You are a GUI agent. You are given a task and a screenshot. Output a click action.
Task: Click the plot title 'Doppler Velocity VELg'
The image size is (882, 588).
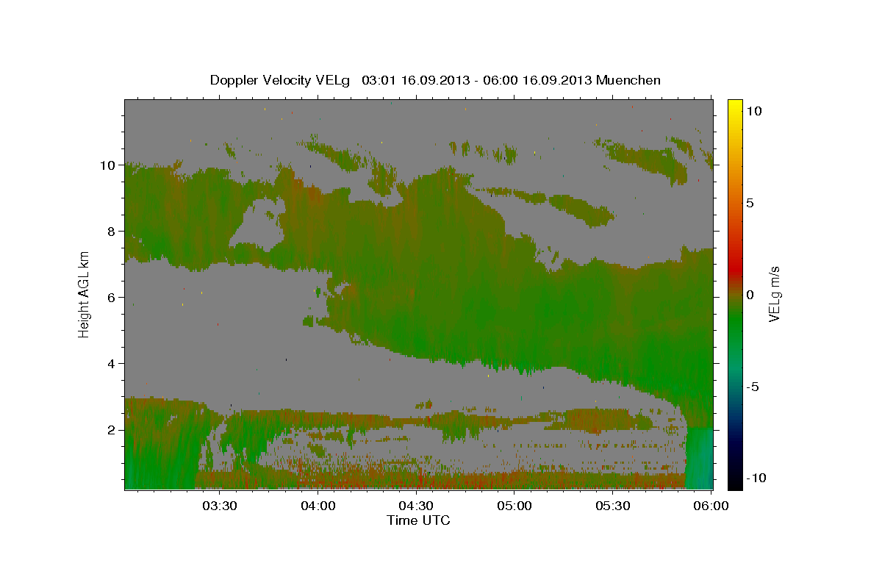(281, 80)
